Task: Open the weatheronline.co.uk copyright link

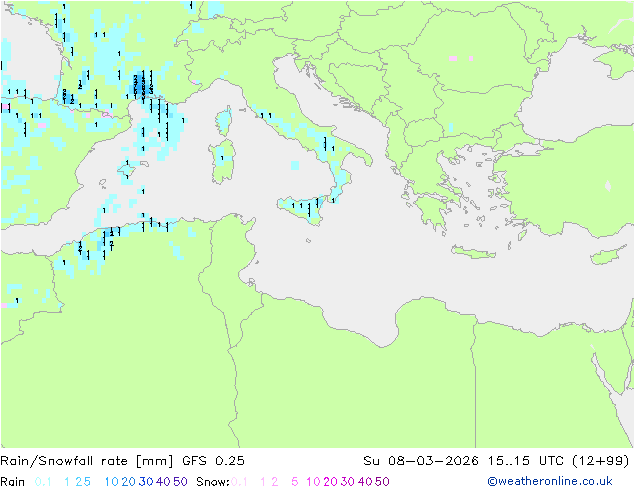Action: coord(550,481)
